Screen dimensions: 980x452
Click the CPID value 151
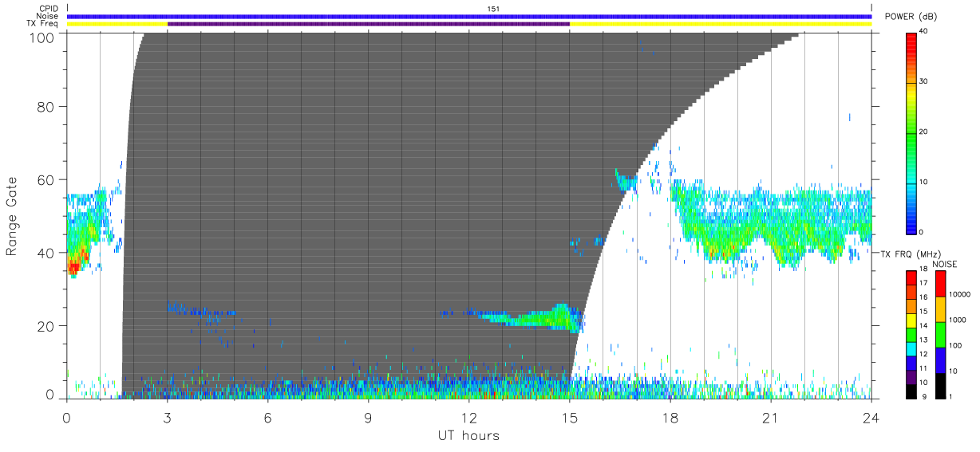click(x=493, y=9)
